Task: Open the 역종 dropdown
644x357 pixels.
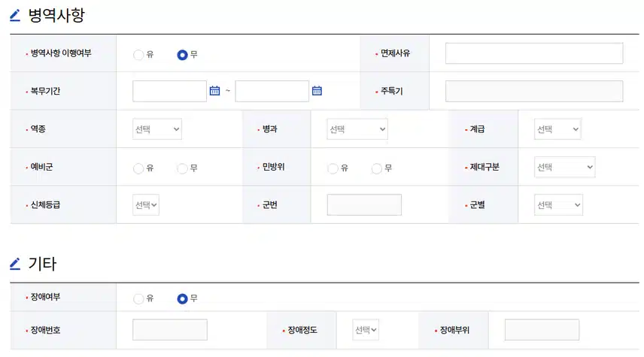Action: point(157,129)
